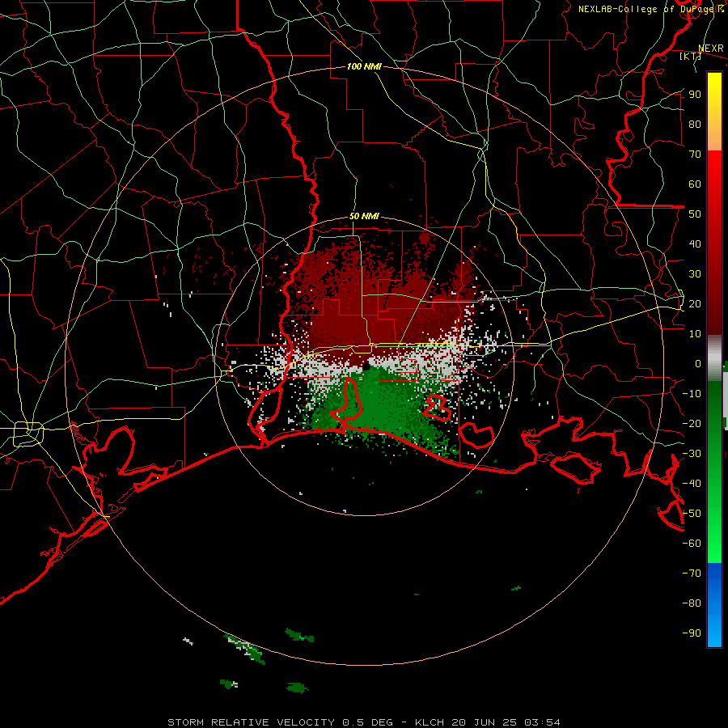Click the 50 value on velocity scale

coord(695,214)
